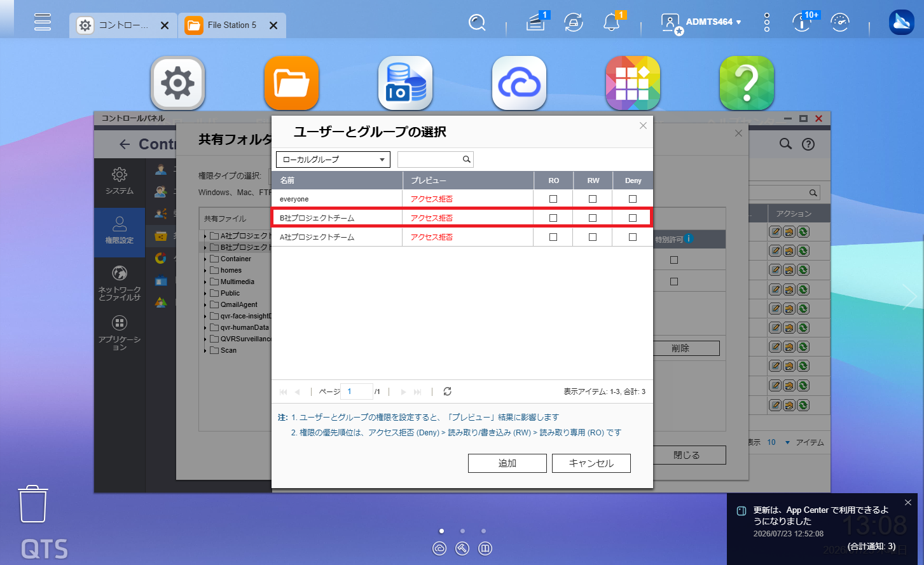The width and height of the screenshot is (924, 565).
Task: Click the 削除 button in shared folder dialog
Action: (x=680, y=348)
